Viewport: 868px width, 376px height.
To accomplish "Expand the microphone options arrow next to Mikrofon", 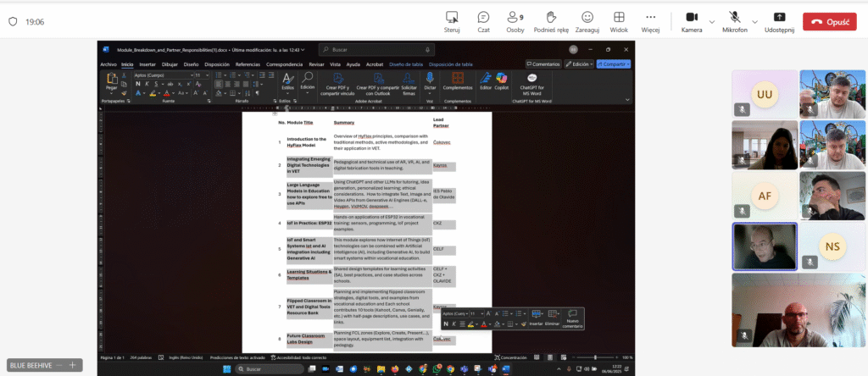I will [755, 21].
